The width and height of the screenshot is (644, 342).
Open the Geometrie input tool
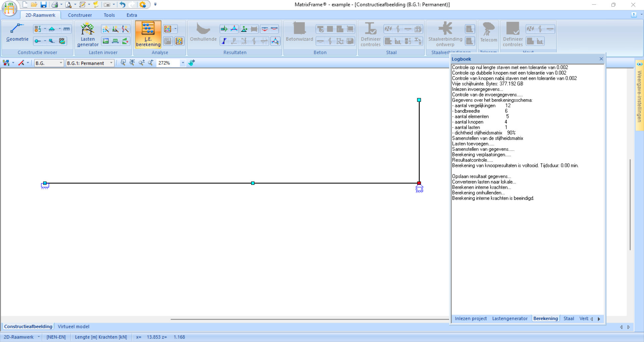click(17, 33)
